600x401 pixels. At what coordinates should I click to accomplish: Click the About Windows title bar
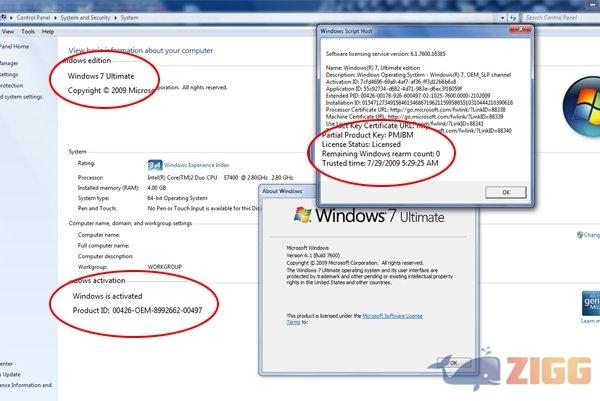(x=289, y=191)
